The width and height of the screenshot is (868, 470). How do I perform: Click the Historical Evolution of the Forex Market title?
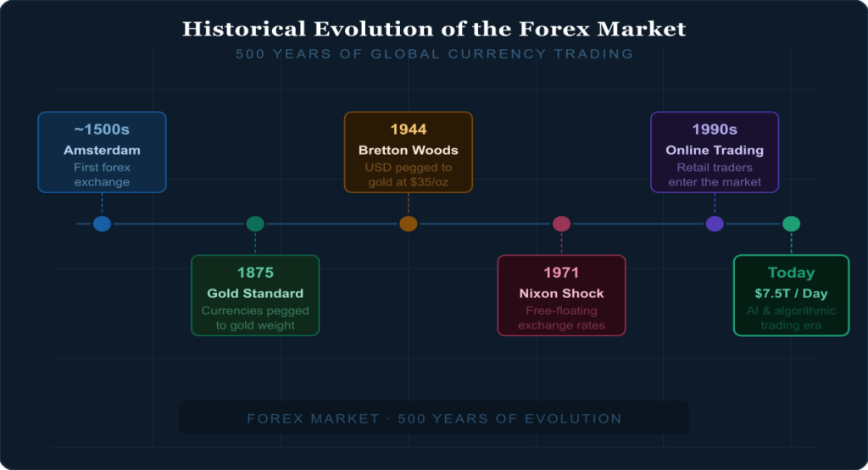click(x=434, y=29)
